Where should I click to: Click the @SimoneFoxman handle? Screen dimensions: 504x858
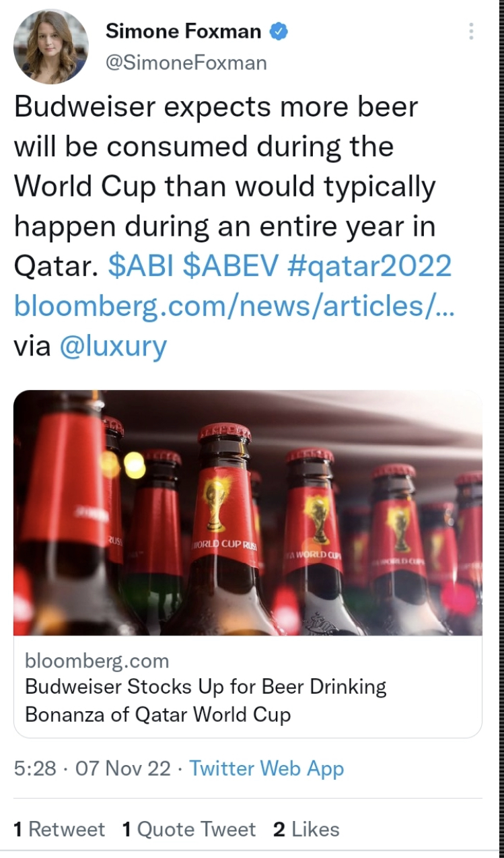pyautogui.click(x=186, y=63)
